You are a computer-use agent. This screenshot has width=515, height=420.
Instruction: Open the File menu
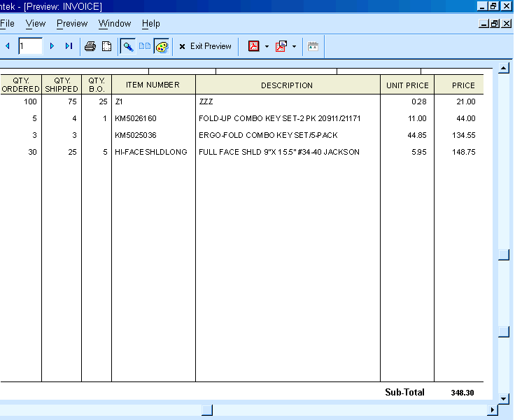pos(7,24)
